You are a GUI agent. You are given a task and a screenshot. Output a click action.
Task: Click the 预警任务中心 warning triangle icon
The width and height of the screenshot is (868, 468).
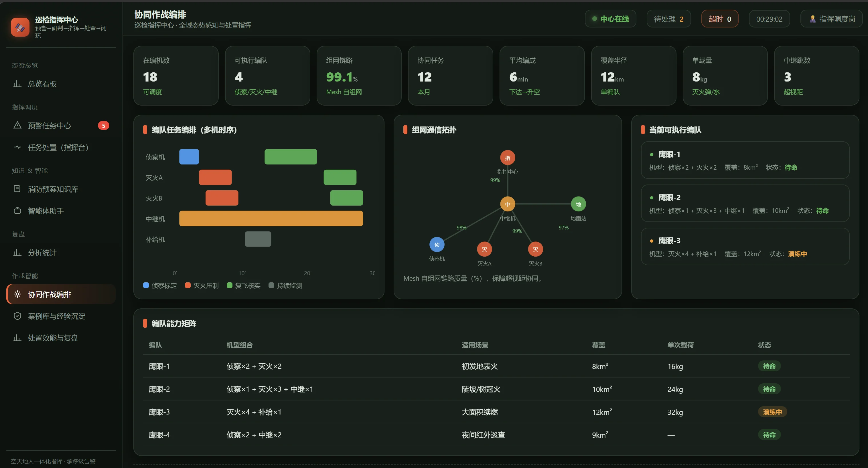point(17,125)
